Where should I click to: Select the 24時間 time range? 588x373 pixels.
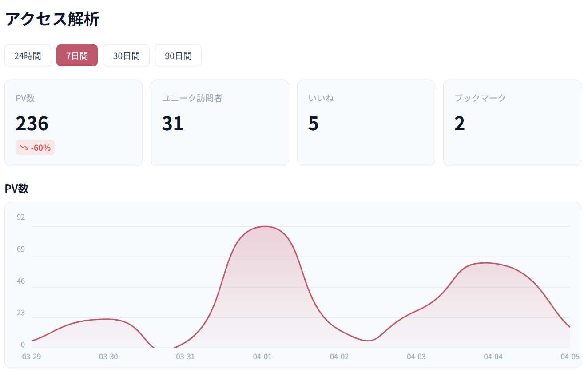28,56
